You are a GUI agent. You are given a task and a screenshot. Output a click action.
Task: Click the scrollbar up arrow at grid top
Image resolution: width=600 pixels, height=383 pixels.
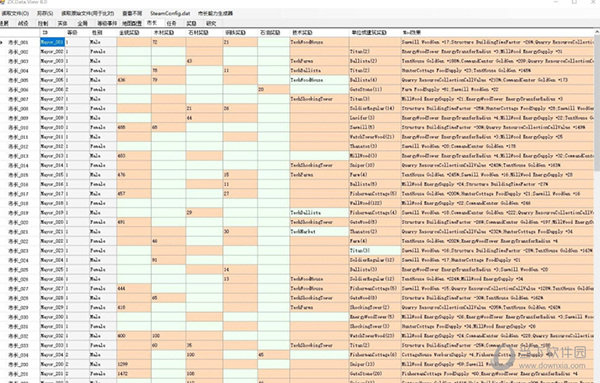(597, 33)
